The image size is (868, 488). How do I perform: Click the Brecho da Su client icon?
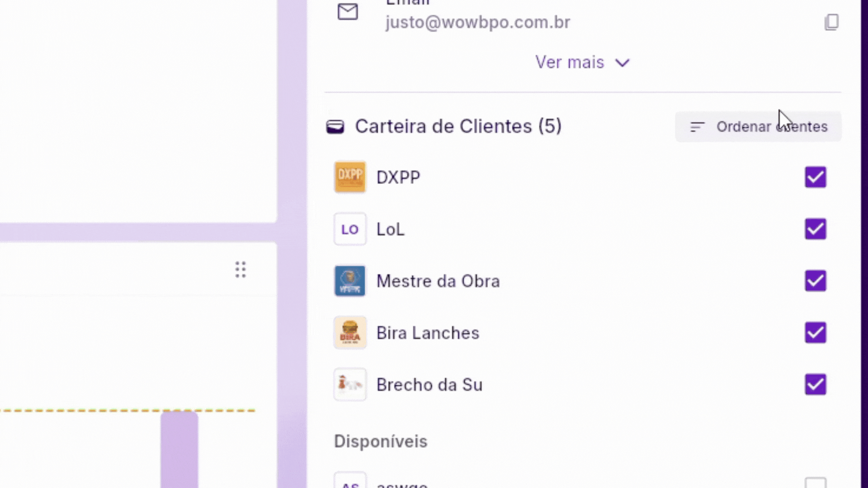(x=350, y=385)
